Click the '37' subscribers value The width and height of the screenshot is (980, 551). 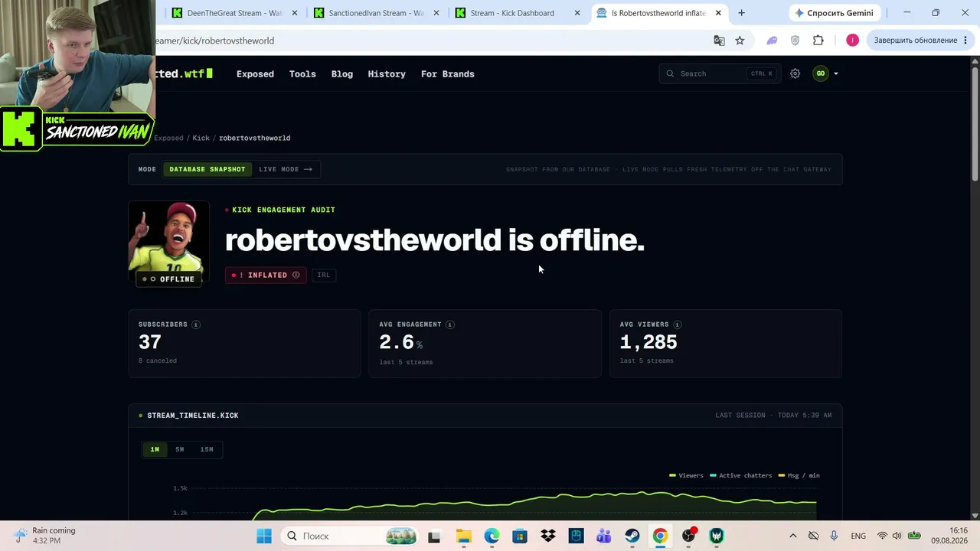point(150,342)
